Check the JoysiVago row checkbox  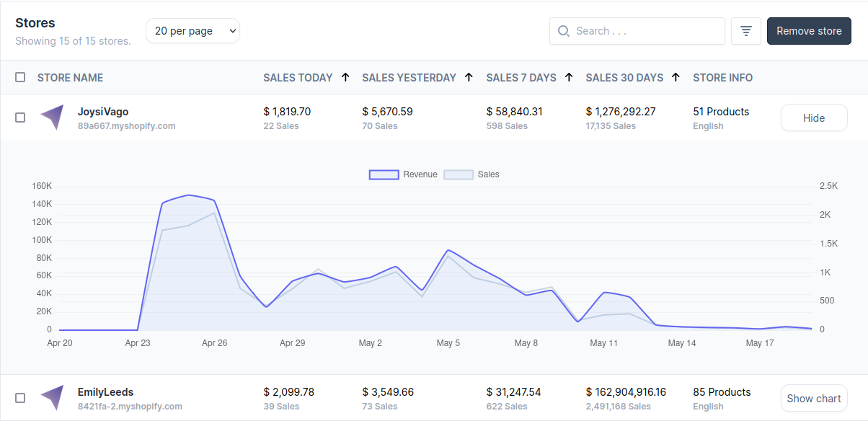click(20, 118)
